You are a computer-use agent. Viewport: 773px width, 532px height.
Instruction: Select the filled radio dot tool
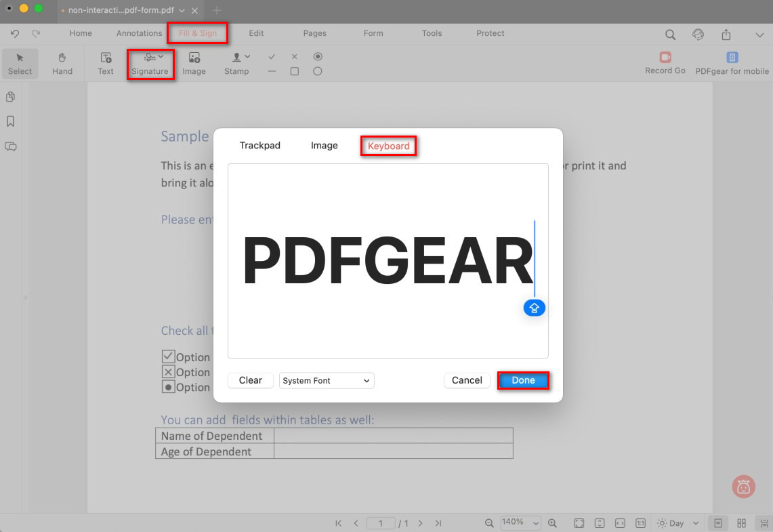(x=318, y=57)
